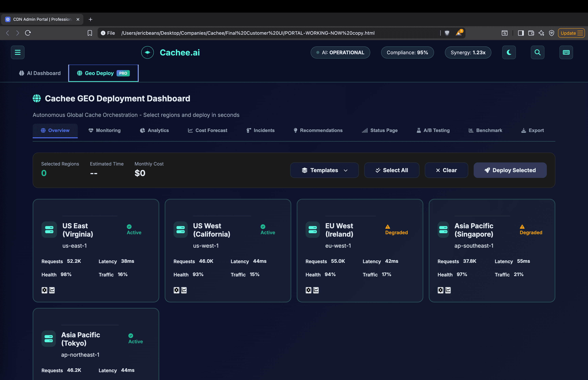
Task: Open the hamburger sidebar menu
Action: [x=18, y=52]
